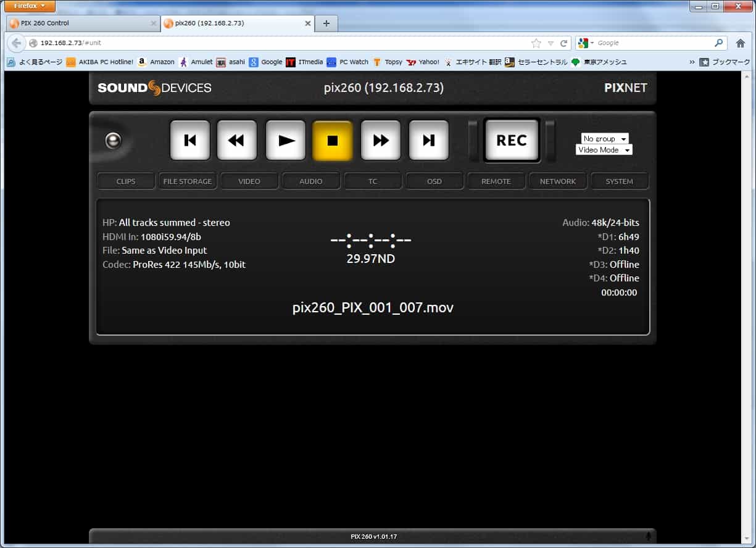Image resolution: width=756 pixels, height=548 pixels.
Task: Open the Google bookmark
Action: click(x=265, y=62)
